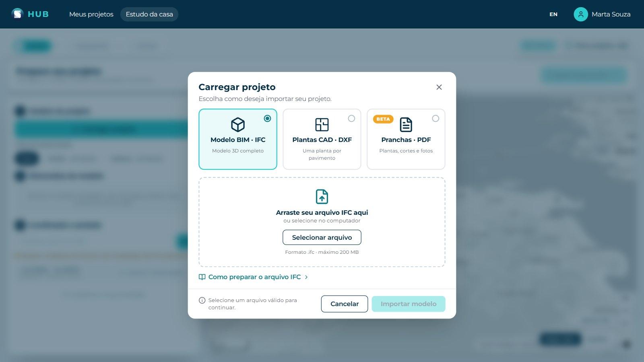Image resolution: width=644 pixels, height=362 pixels.
Task: Click 'Modelo 3D completo' description
Action: pyautogui.click(x=238, y=151)
